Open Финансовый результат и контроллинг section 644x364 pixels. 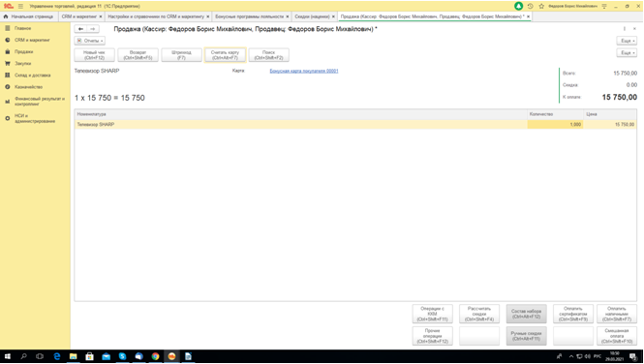coord(40,102)
